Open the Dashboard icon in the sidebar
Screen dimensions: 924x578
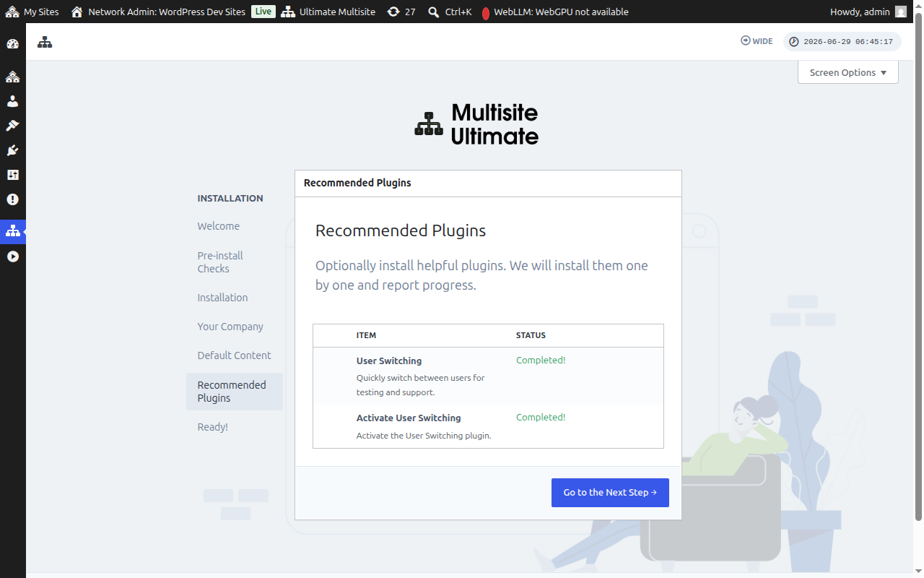12,44
